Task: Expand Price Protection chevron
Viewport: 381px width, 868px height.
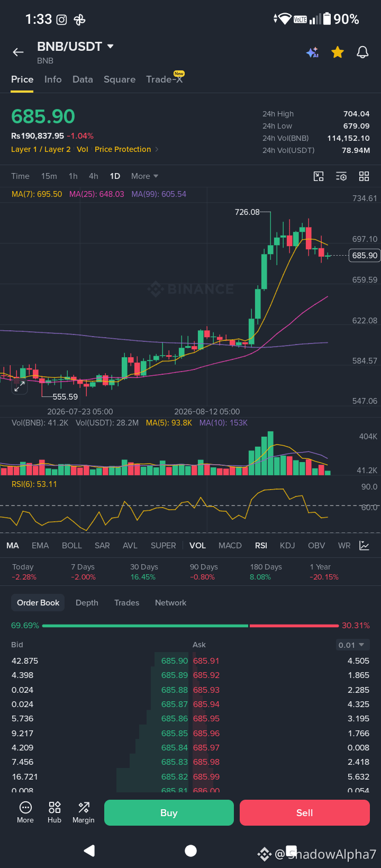Action: (157, 149)
